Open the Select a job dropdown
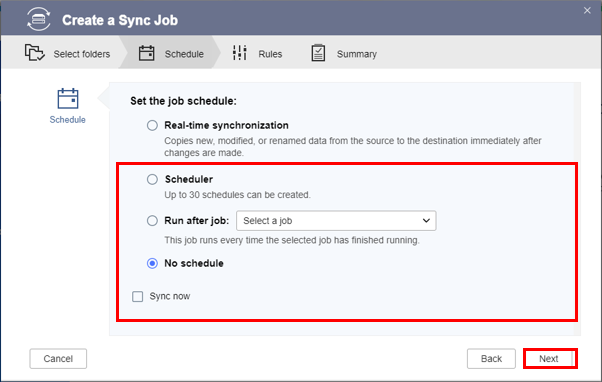Image resolution: width=602 pixels, height=382 pixels. (x=336, y=221)
